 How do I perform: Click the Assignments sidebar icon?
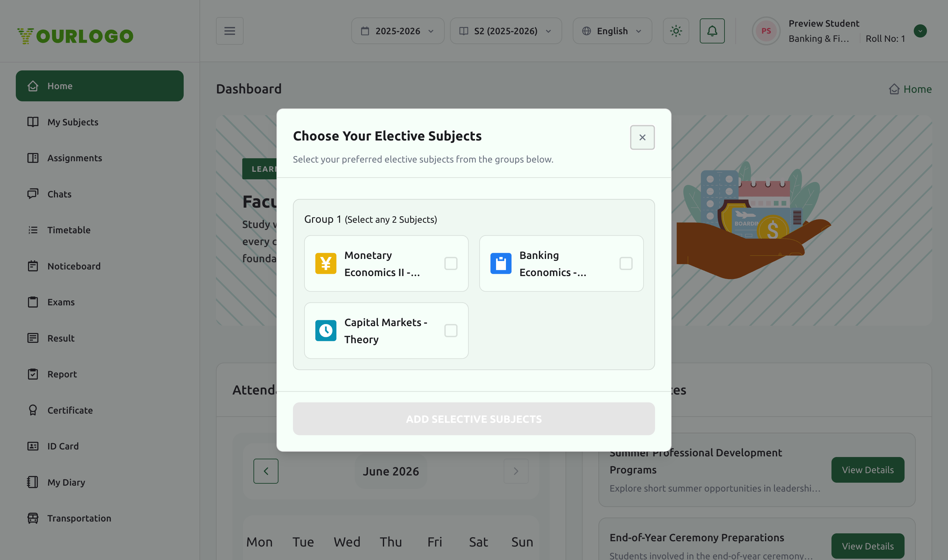33,158
